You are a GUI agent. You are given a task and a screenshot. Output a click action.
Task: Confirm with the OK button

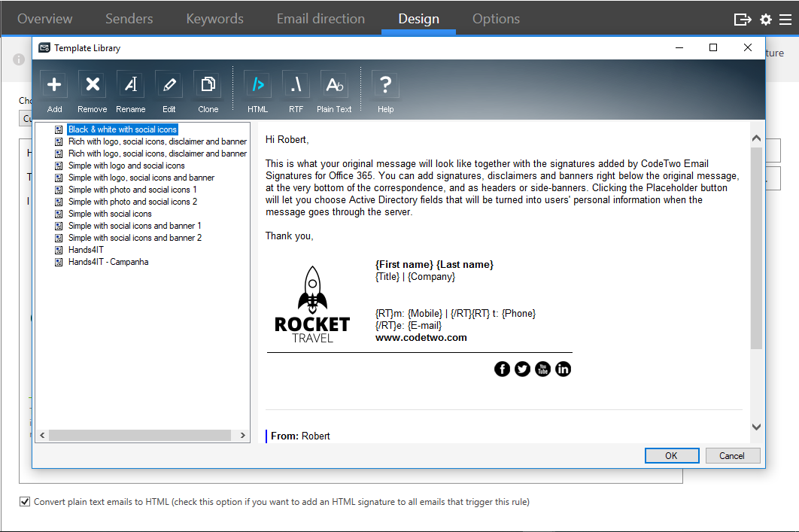(672, 455)
